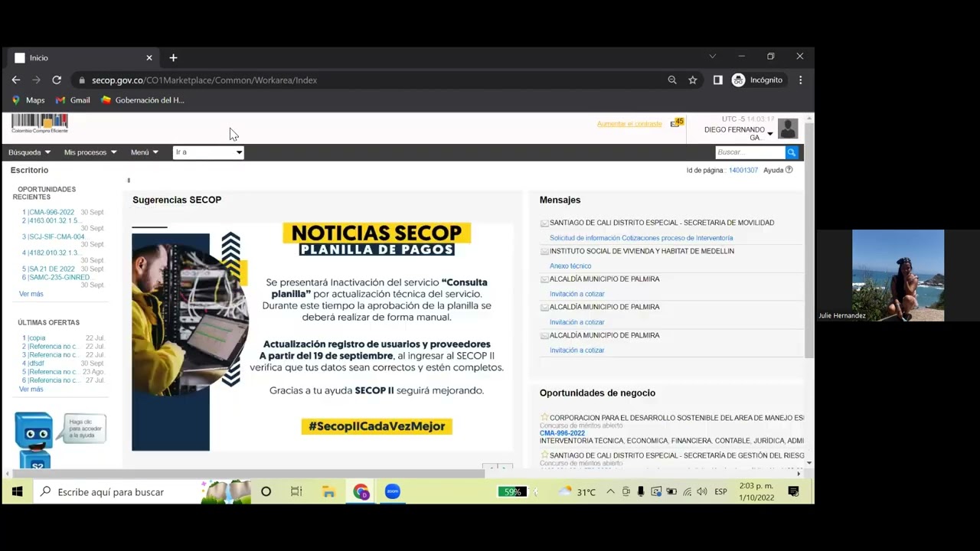Select the Inicio browser tab
This screenshot has width=980, height=551.
pos(83,57)
